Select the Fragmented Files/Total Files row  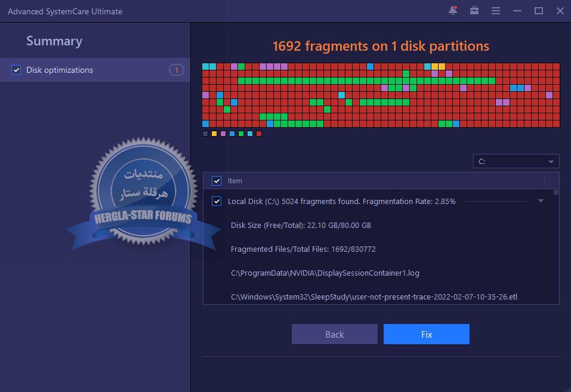(x=303, y=249)
